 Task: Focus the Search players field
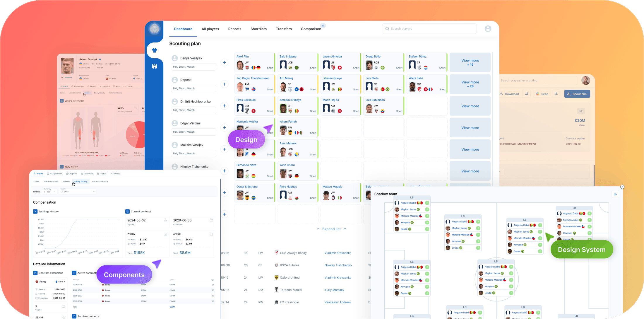point(429,29)
